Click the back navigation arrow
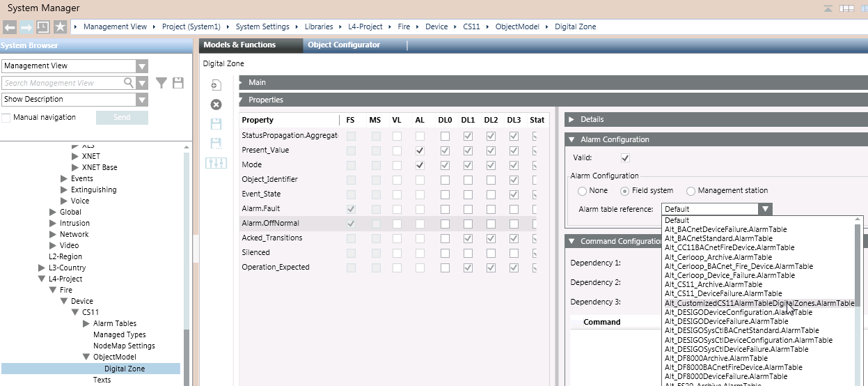Viewport: 868px width, 386px height. (x=10, y=27)
